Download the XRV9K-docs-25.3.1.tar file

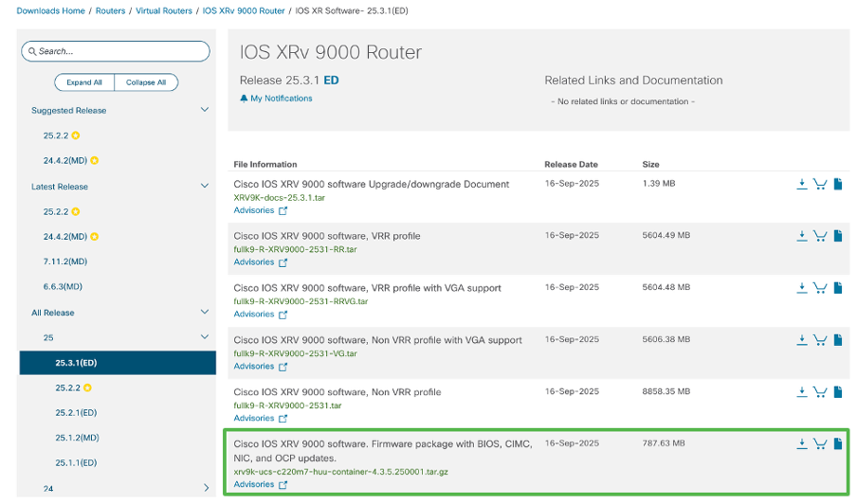[801, 184]
